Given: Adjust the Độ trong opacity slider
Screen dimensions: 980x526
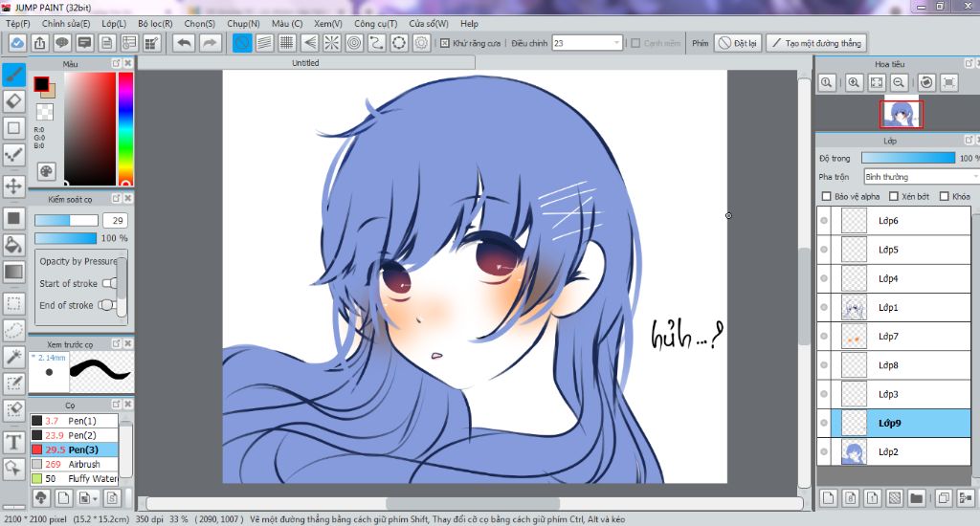Looking at the screenshot, I should coord(908,158).
